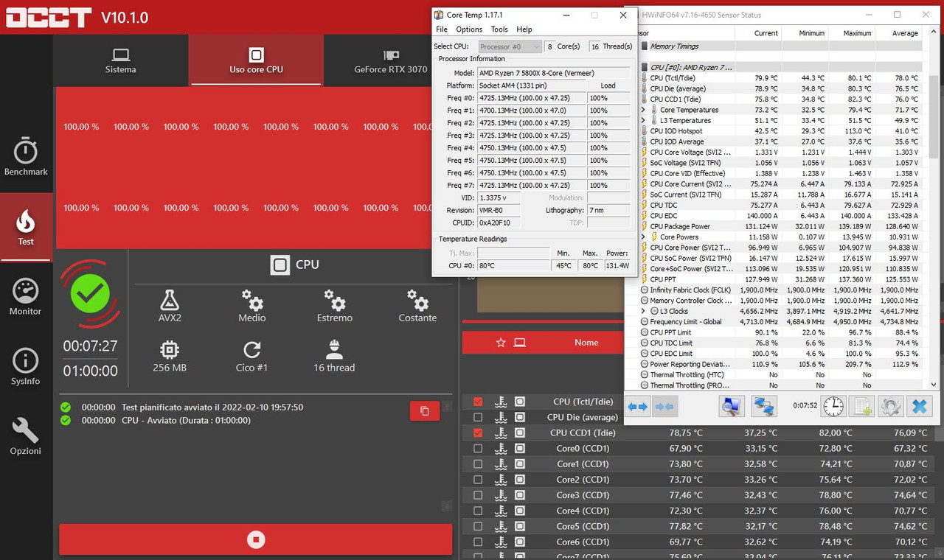The width and height of the screenshot is (944, 560).
Task: Switch to the GeForce RTX 3070 tab
Action: tap(391, 60)
